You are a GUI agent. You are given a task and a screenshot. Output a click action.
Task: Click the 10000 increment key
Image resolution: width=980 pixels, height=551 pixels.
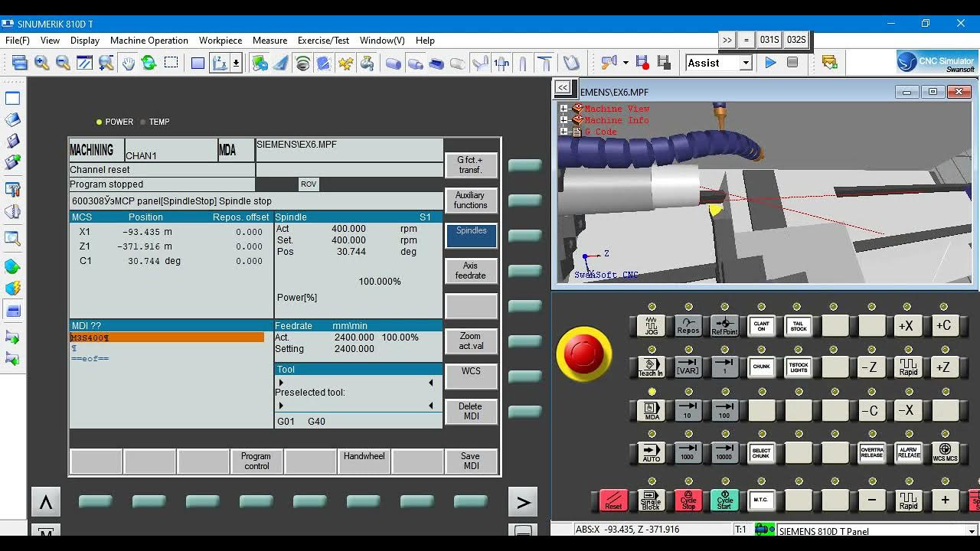pos(724,452)
